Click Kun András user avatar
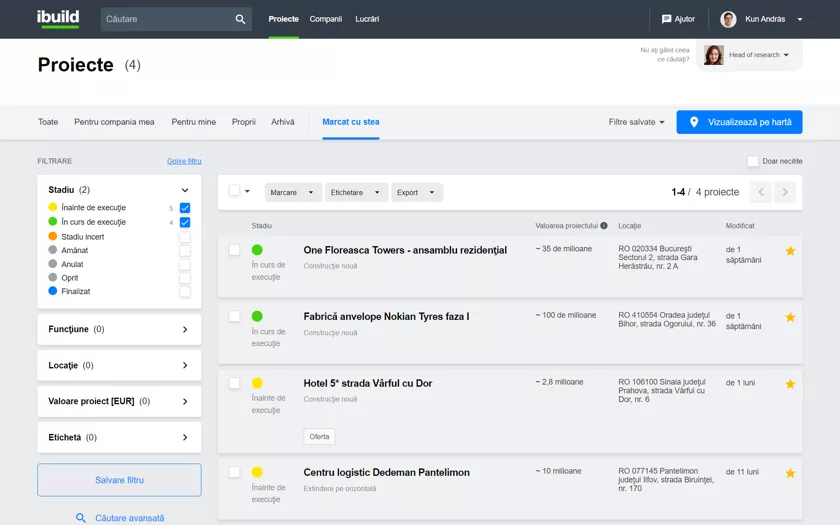 coord(728,19)
